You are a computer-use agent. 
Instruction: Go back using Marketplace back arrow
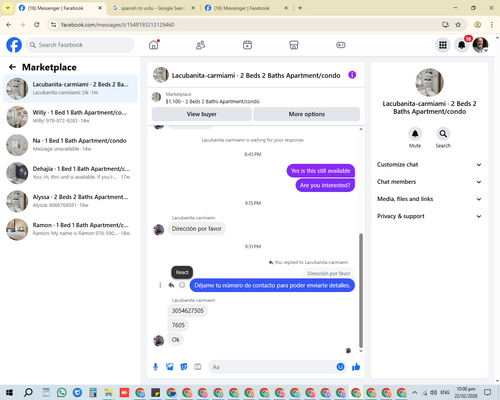pos(12,67)
